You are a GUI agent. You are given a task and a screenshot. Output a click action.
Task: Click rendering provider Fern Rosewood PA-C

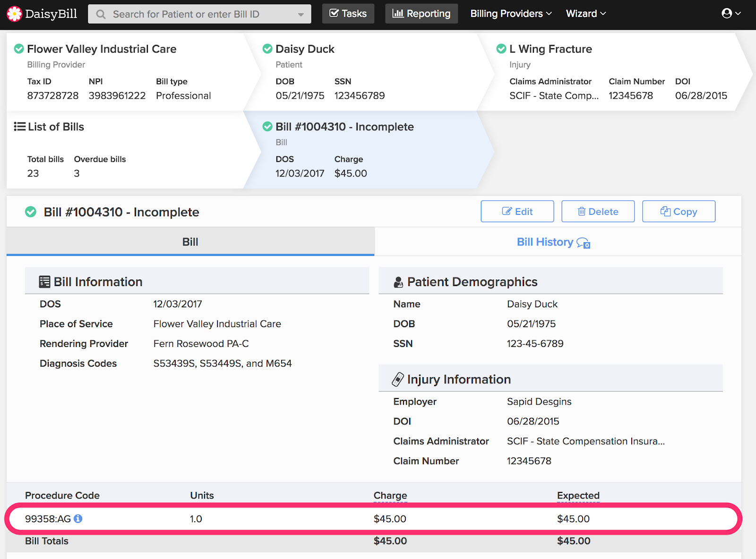pyautogui.click(x=201, y=344)
